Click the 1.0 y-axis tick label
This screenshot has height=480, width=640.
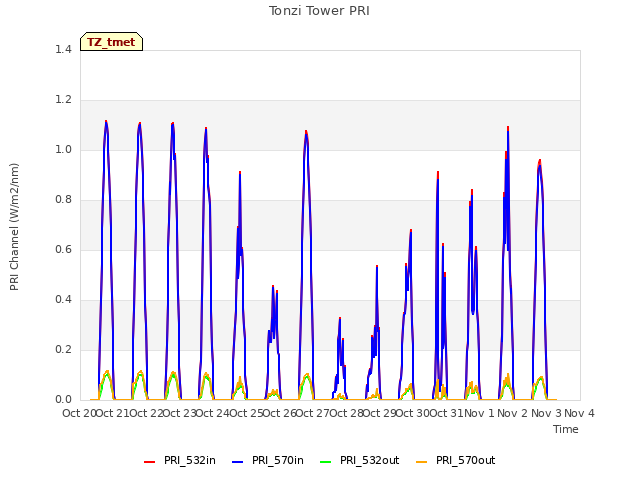63,149
